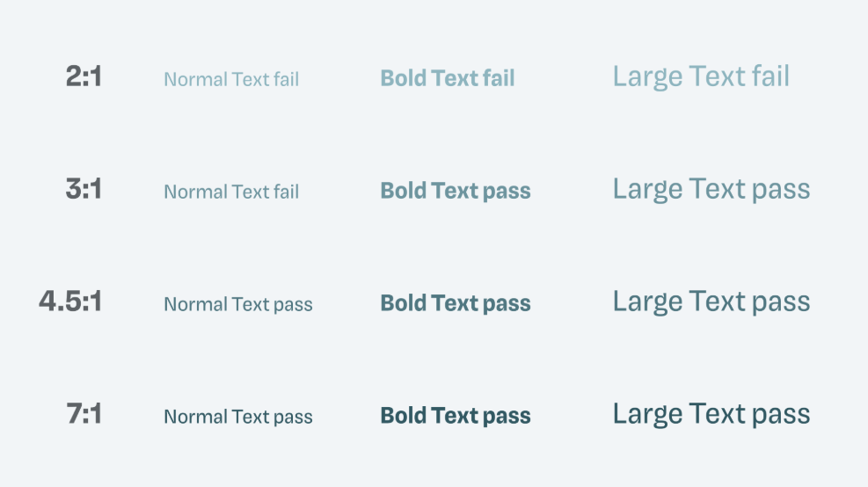Screen dimensions: 868x487
Task: Select 'Large Text pass' in 7:1 row
Action: [x=711, y=414]
